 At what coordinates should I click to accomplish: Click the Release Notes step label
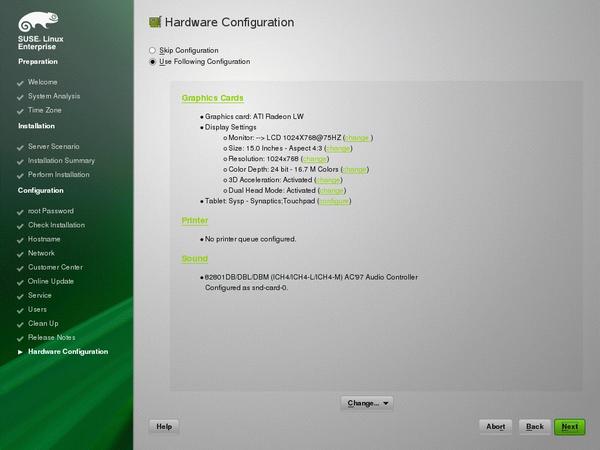tap(51, 338)
